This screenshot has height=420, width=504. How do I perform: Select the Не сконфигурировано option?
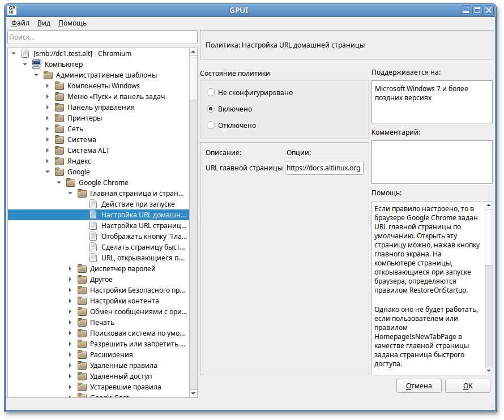[210, 92]
